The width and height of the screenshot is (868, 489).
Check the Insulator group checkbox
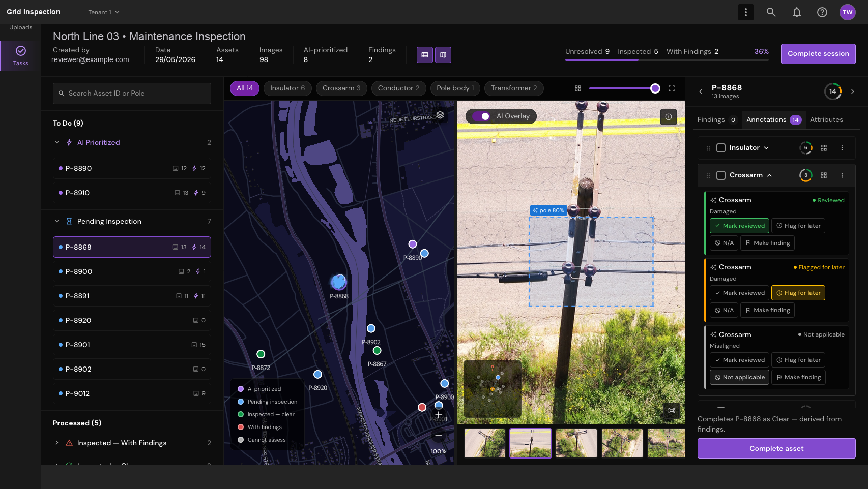click(x=721, y=148)
